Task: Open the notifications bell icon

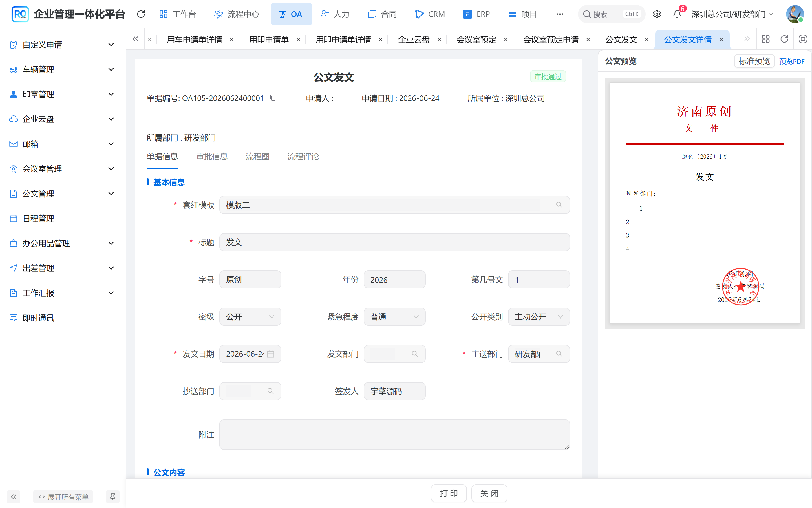Action: 677,14
